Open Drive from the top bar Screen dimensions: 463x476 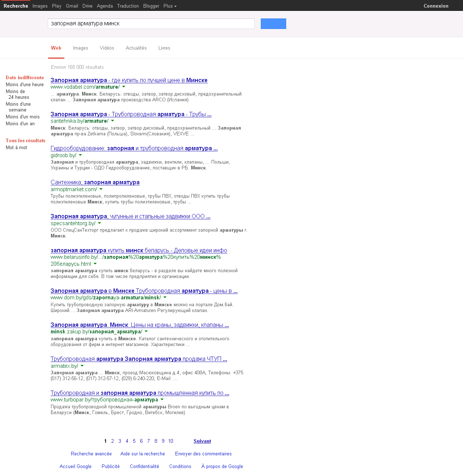click(88, 6)
